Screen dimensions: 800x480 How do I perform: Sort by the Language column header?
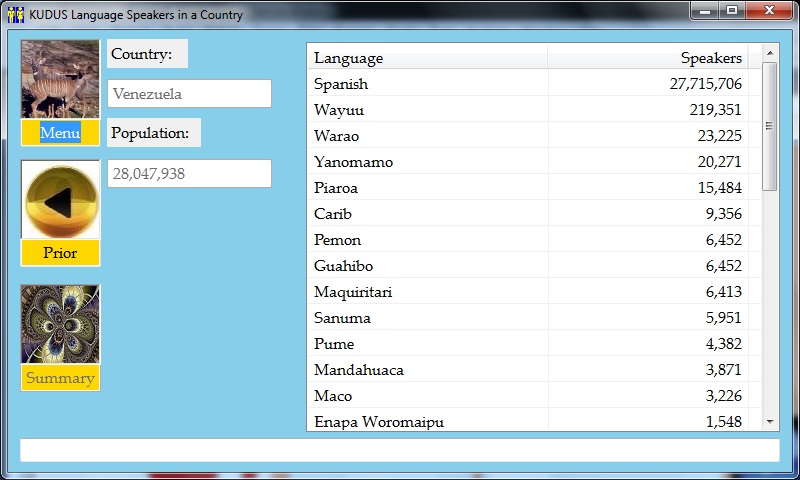(x=427, y=58)
